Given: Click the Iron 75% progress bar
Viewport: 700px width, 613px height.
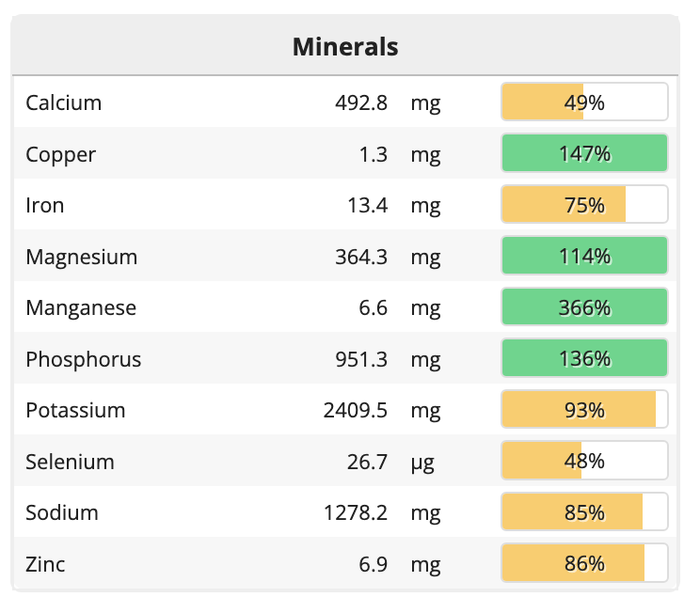Looking at the screenshot, I should [x=584, y=205].
